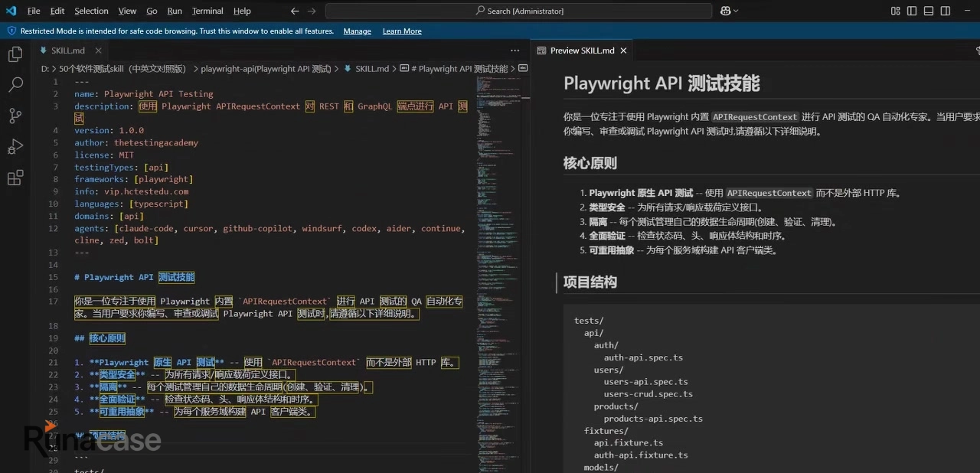Open the File menu
The width and height of the screenshot is (980, 473).
[34, 11]
